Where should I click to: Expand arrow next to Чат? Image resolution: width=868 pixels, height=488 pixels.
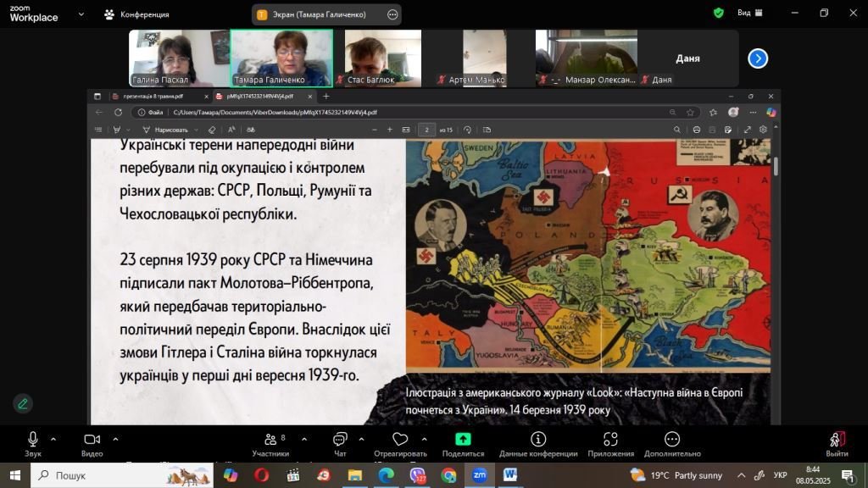click(x=361, y=440)
